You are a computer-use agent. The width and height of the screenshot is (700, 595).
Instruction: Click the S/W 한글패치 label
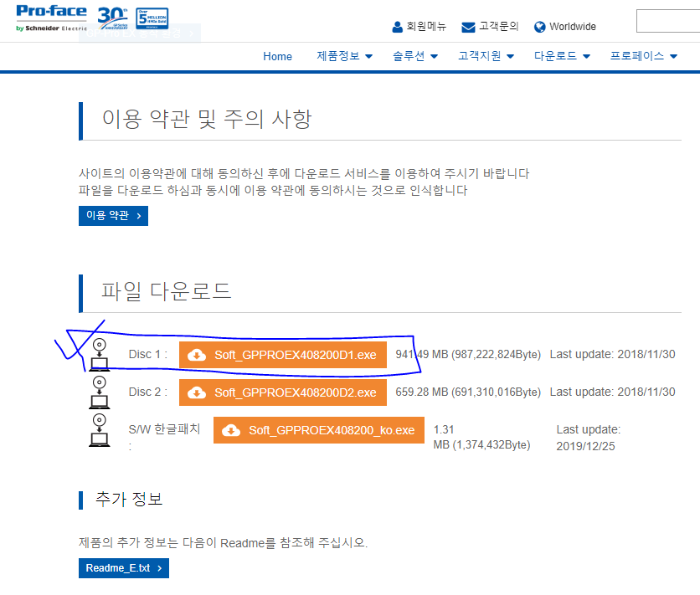(x=164, y=429)
